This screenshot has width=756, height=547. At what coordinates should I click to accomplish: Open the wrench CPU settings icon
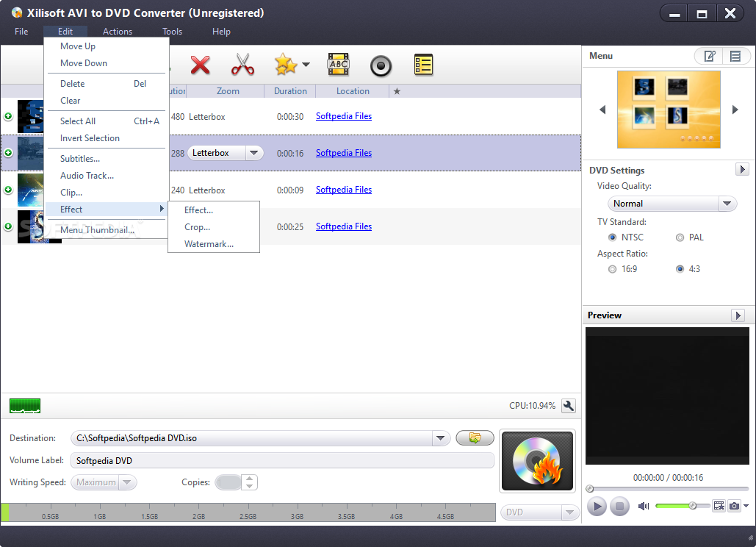(569, 406)
